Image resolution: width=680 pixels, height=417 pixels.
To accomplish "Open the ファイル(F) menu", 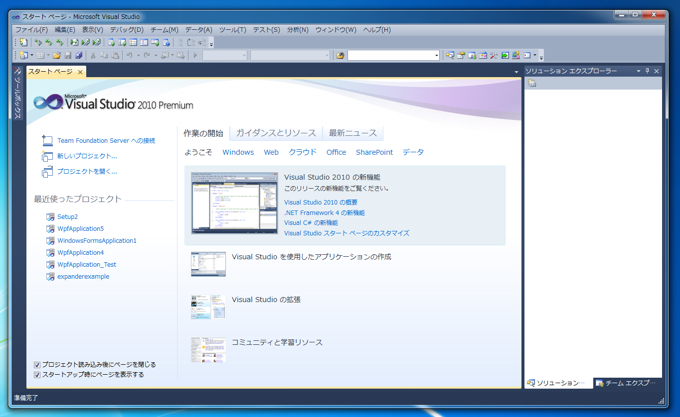I will [32, 30].
